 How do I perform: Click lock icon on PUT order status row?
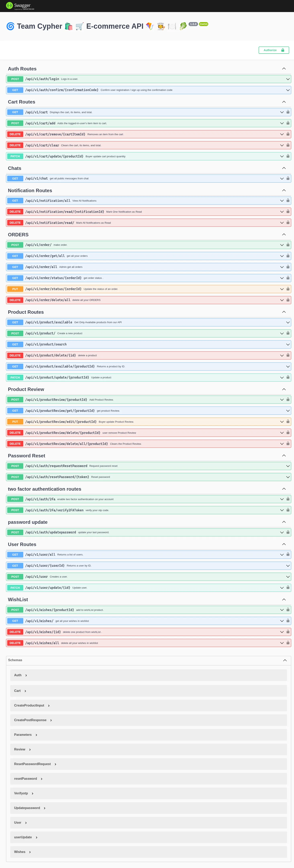[288, 289]
